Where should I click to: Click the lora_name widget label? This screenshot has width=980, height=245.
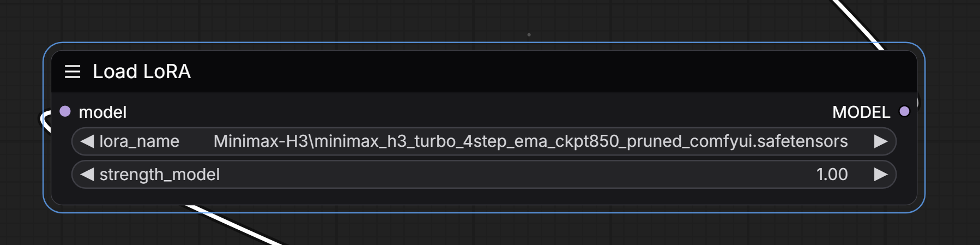(140, 141)
